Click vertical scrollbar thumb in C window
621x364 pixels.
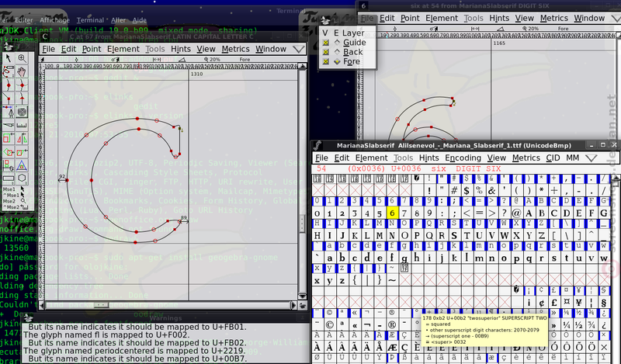pos(302,224)
